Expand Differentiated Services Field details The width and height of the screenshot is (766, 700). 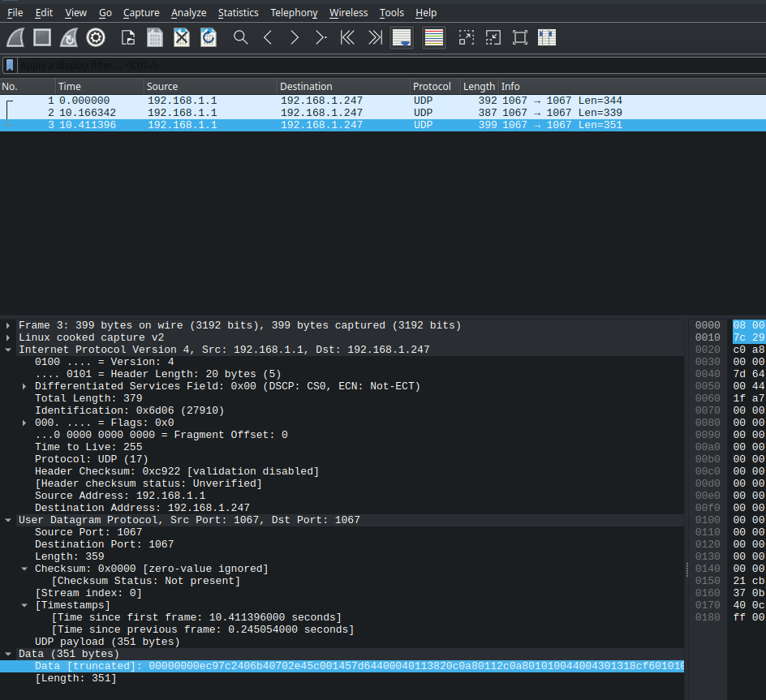pos(24,386)
